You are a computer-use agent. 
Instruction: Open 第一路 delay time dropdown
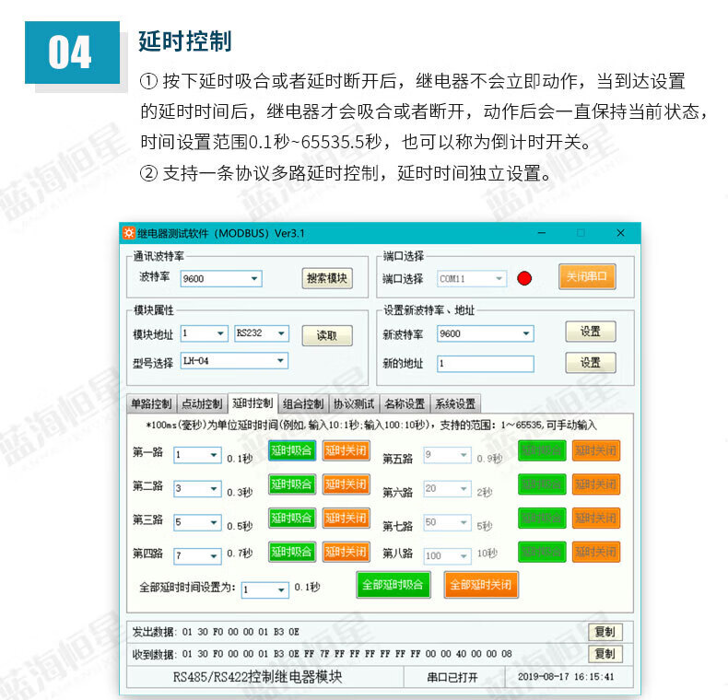pyautogui.click(x=197, y=455)
